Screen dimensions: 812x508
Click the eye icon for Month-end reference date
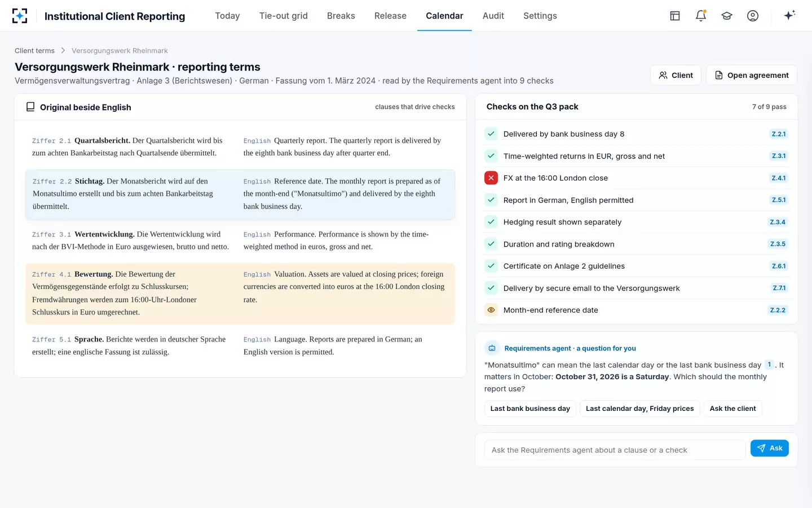tap(491, 310)
